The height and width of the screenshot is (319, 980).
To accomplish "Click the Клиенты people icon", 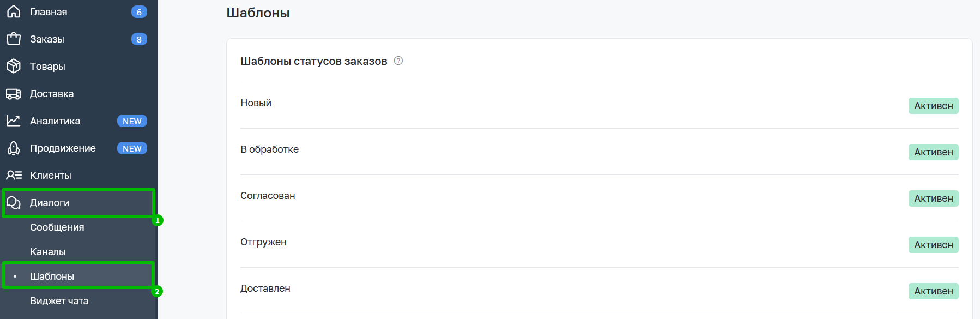I will (x=14, y=175).
